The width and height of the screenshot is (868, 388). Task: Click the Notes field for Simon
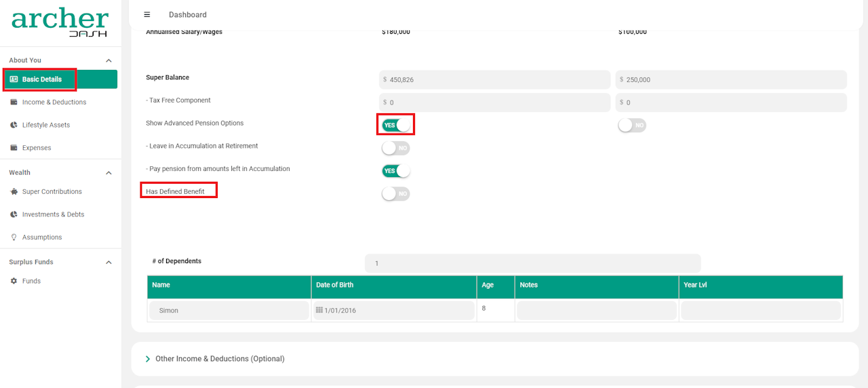(x=597, y=311)
